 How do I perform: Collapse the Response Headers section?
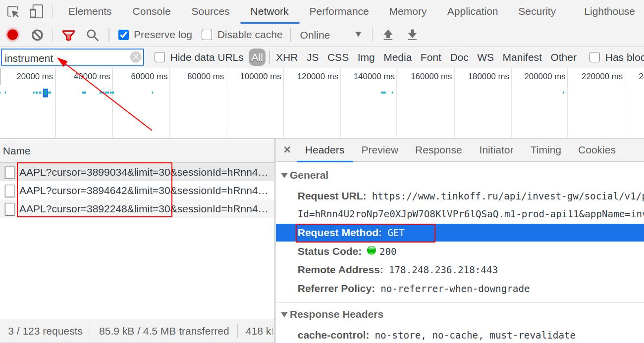coord(284,314)
